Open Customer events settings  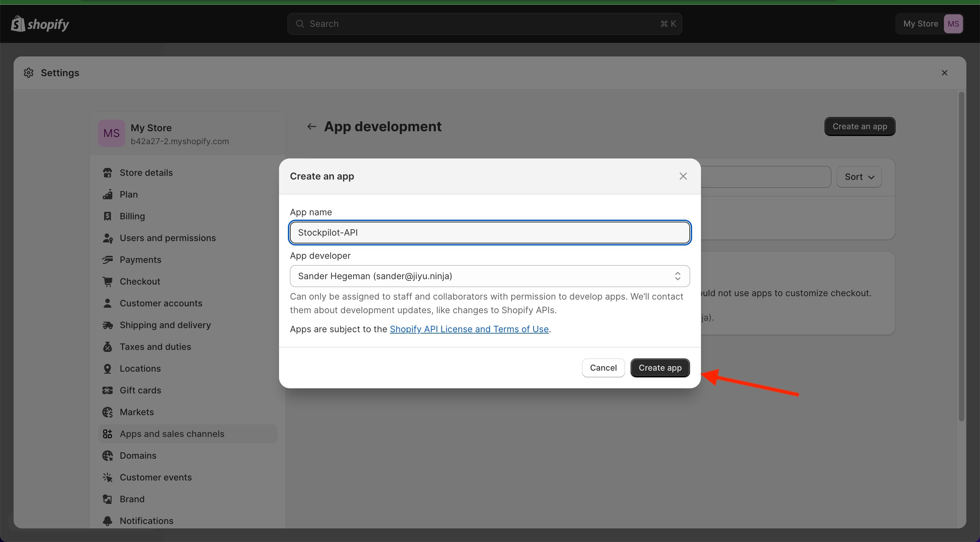(x=187, y=477)
